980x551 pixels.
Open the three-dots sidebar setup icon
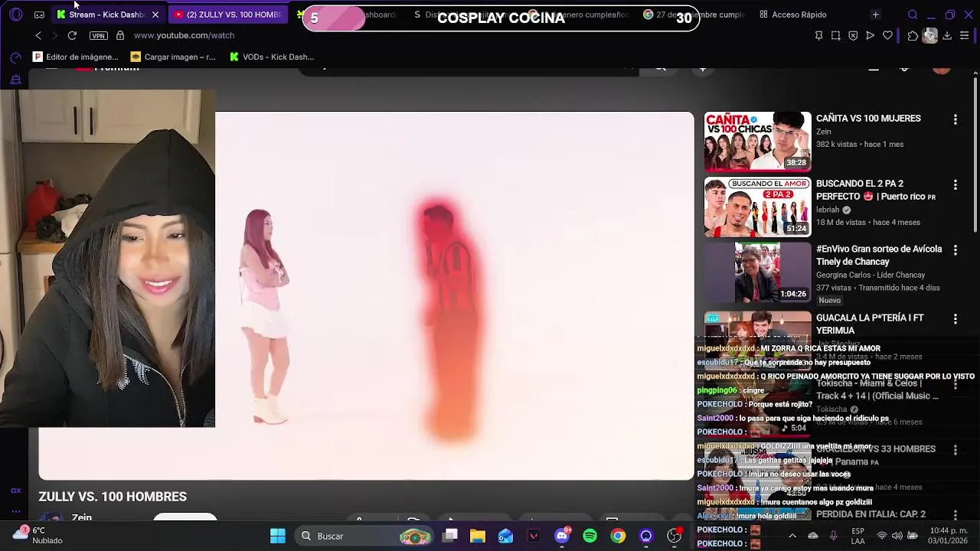(15, 511)
